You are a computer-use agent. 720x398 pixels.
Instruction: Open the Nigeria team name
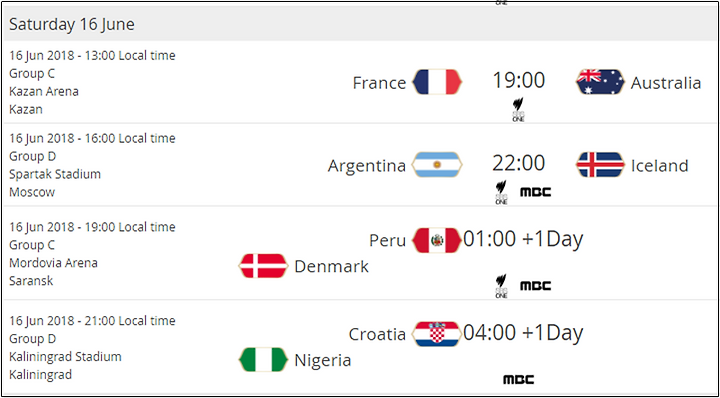pyautogui.click(x=323, y=360)
